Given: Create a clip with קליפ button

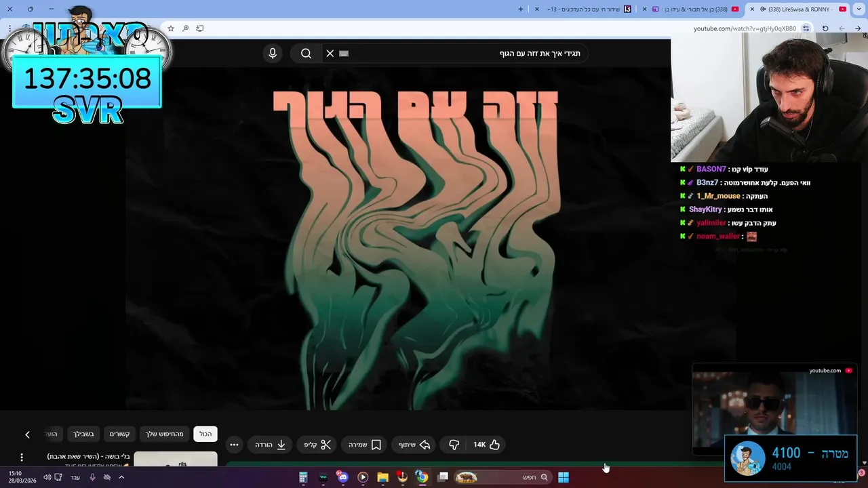Looking at the screenshot, I should (x=317, y=445).
